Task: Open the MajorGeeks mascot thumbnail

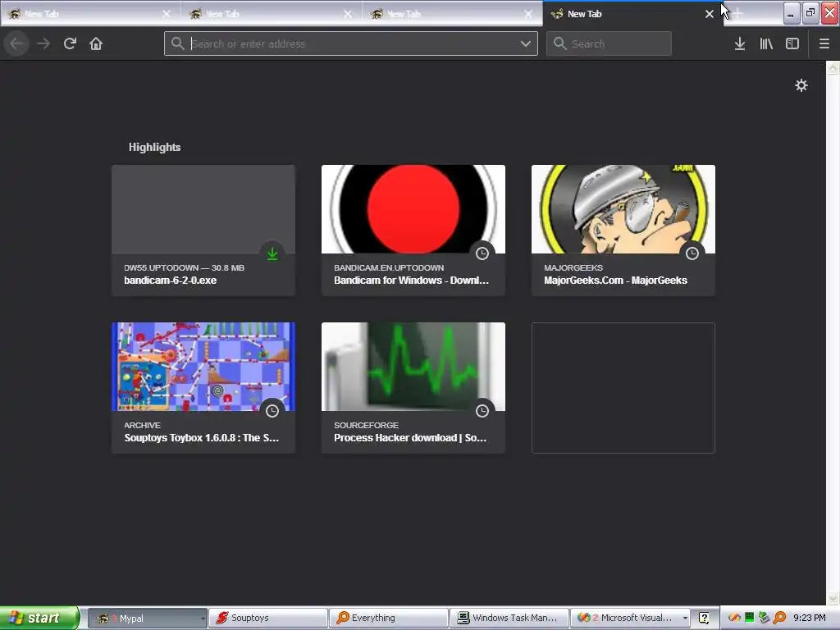Action: coord(623,209)
